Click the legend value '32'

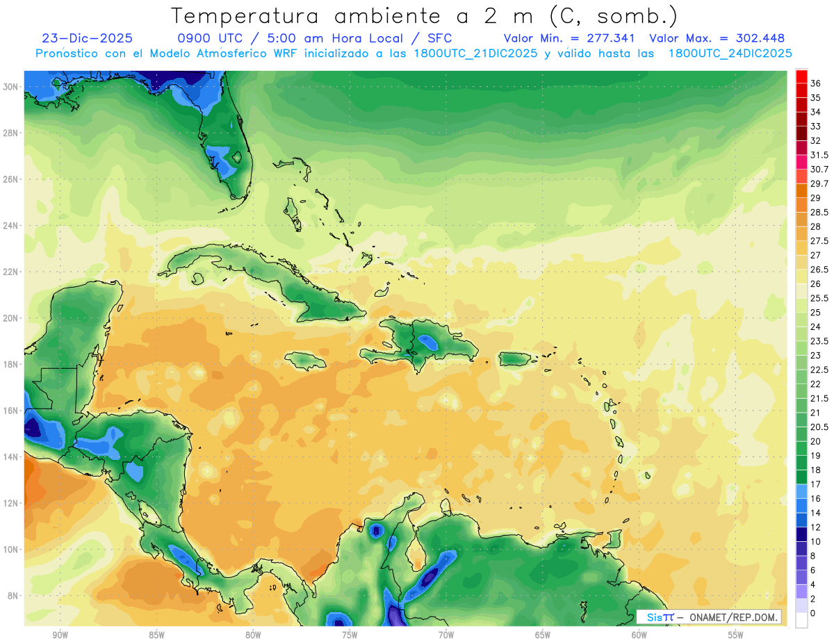(816, 140)
